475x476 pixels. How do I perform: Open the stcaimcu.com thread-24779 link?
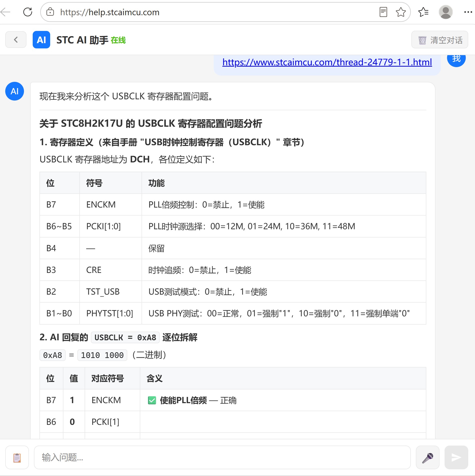pyautogui.click(x=327, y=62)
